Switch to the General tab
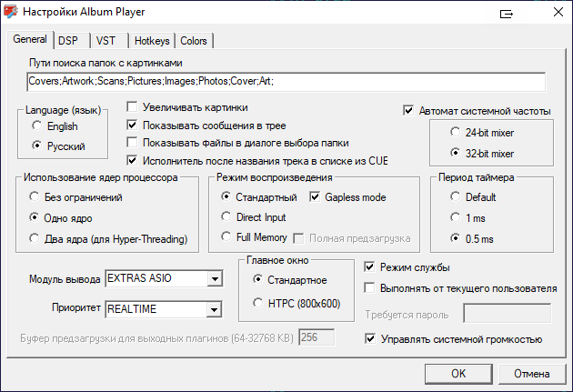 point(30,39)
